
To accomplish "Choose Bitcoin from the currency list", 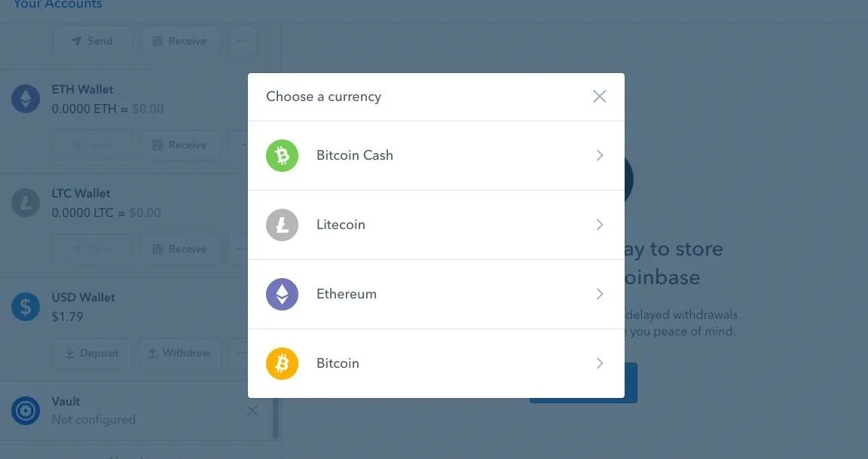I will (436, 363).
